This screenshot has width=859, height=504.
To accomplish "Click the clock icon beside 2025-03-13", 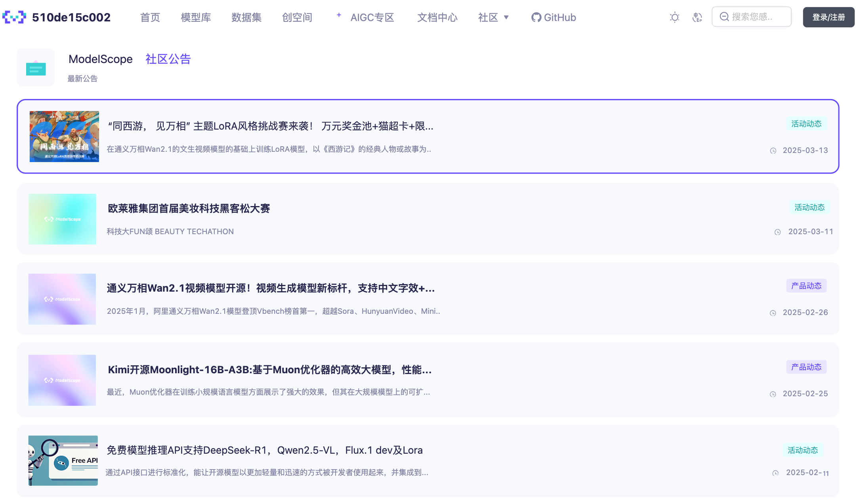I will coord(773,151).
